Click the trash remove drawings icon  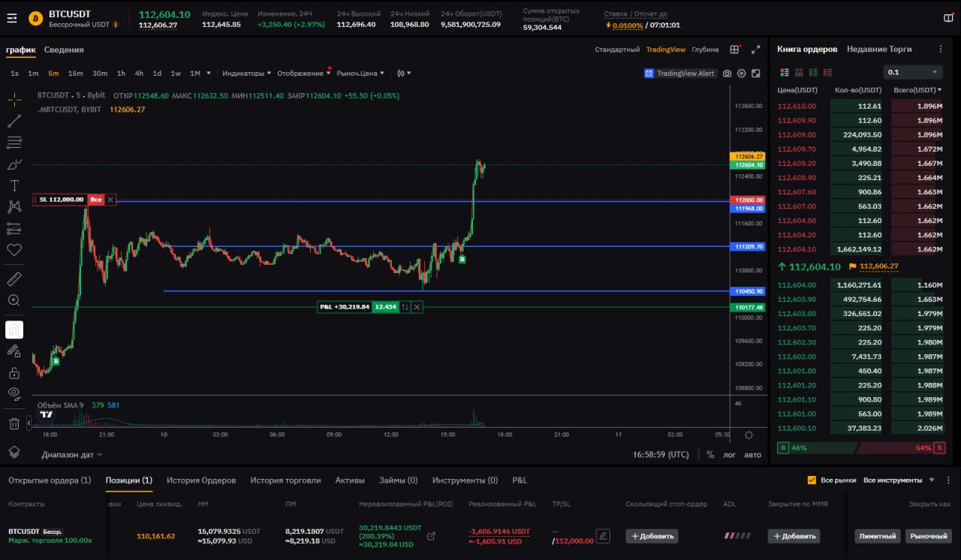pos(14,423)
